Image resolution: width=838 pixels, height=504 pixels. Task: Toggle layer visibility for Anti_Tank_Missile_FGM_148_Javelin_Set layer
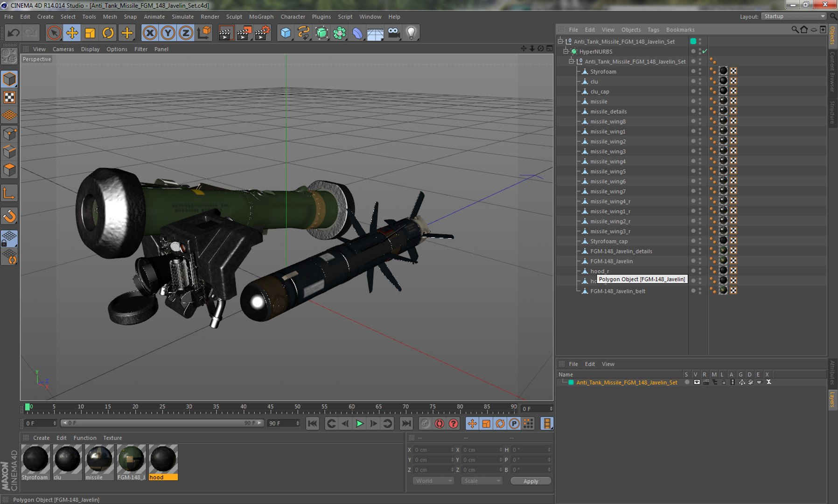coord(697,382)
